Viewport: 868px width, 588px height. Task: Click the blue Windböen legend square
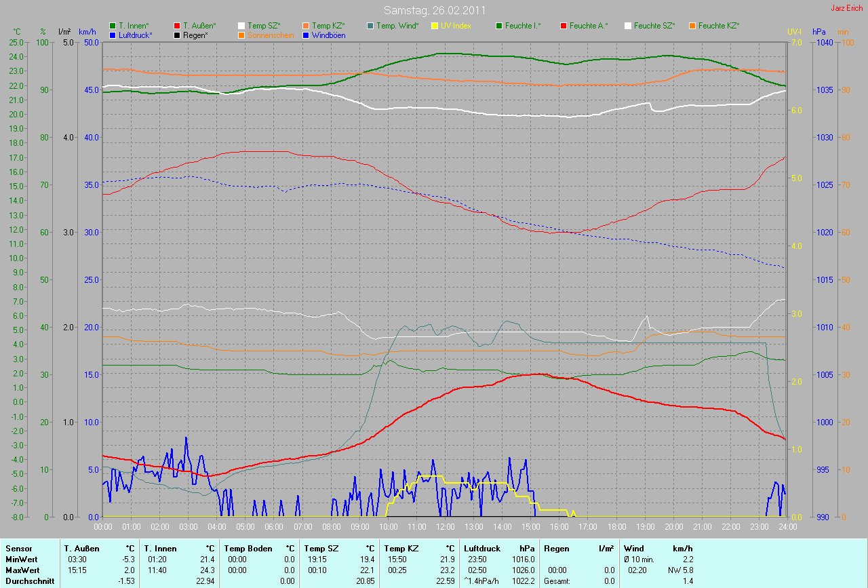point(306,35)
